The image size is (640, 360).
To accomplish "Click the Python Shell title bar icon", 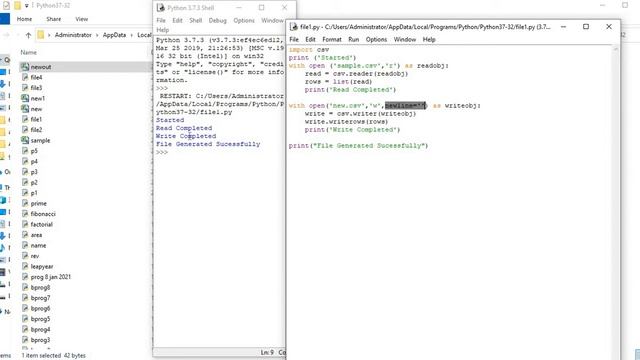I will click(x=160, y=8).
